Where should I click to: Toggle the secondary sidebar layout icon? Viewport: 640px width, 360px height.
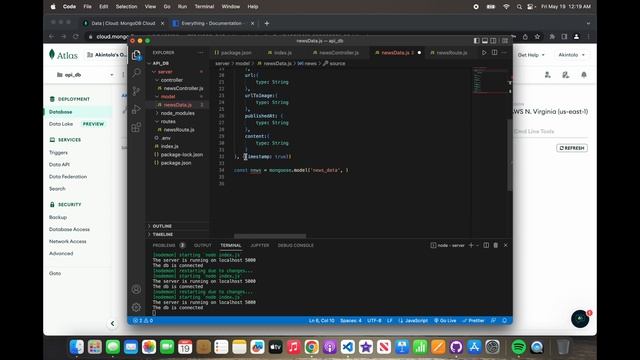(x=493, y=41)
